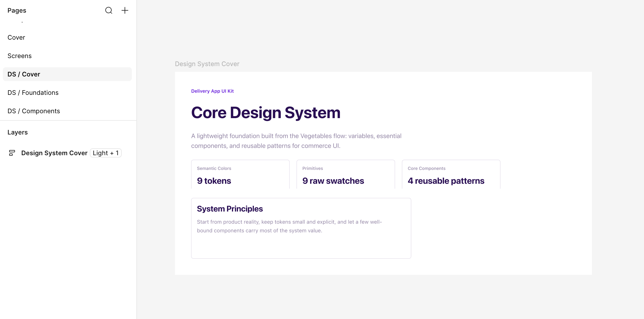Open the Light + 1 mode badge
The height and width of the screenshot is (319, 644).
pyautogui.click(x=106, y=153)
